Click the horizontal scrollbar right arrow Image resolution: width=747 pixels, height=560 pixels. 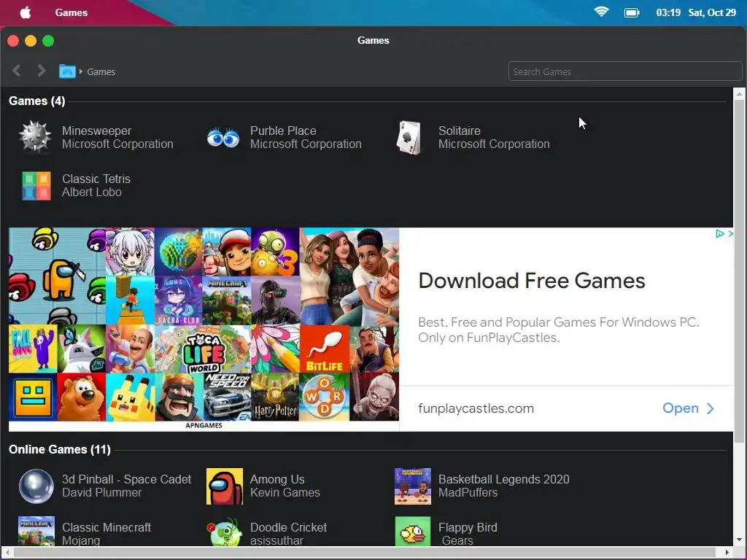tap(727, 553)
